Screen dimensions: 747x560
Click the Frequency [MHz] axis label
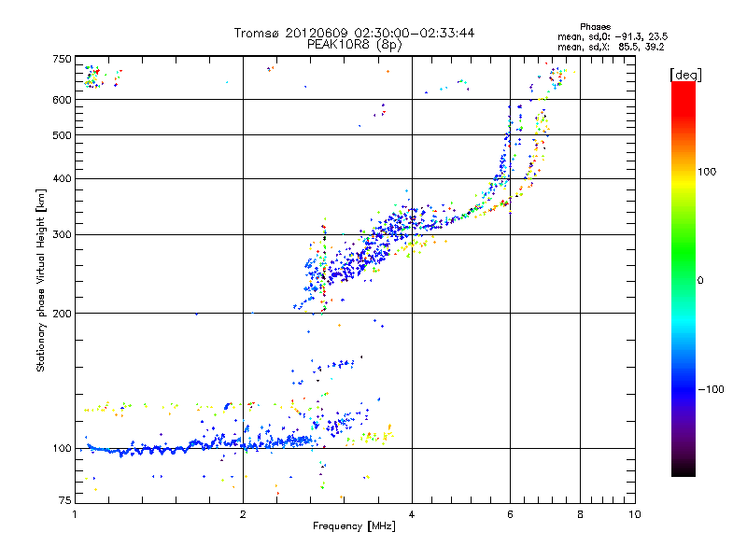pyautogui.click(x=354, y=527)
